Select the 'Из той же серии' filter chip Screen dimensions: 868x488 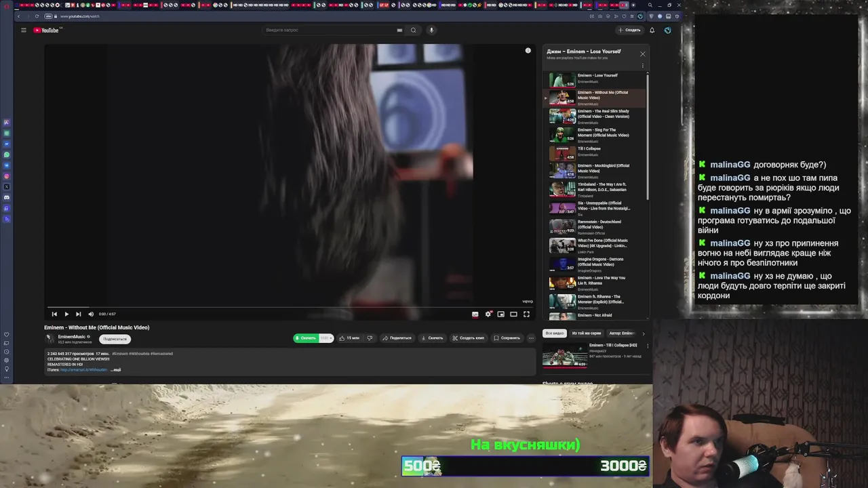click(587, 333)
